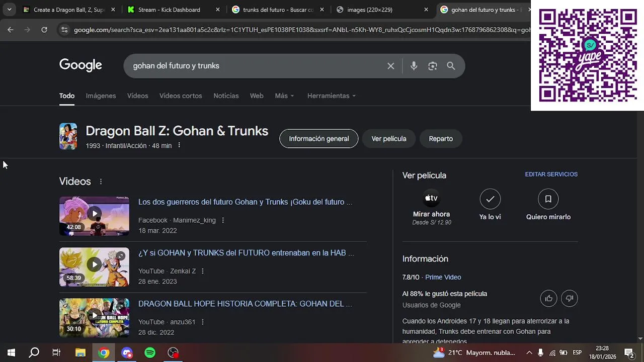Click the Apple TV Mirar ahora icon
The width and height of the screenshot is (644, 362).
[431, 199]
